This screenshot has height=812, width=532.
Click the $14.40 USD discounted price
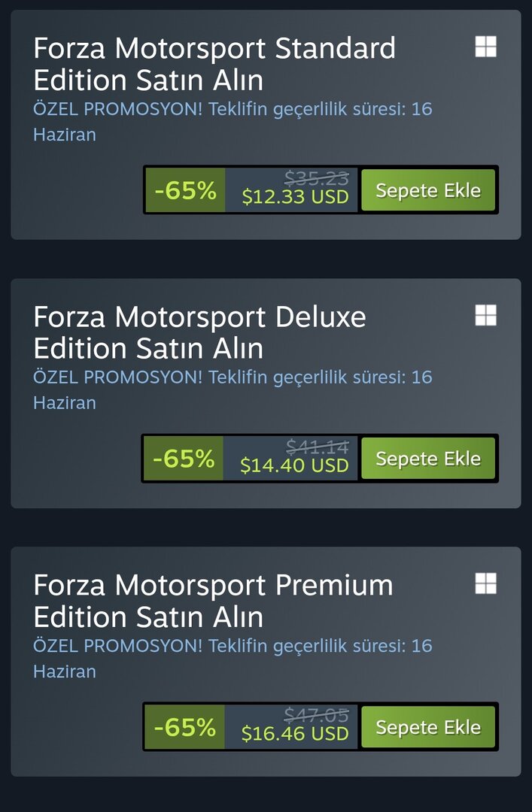tap(294, 465)
